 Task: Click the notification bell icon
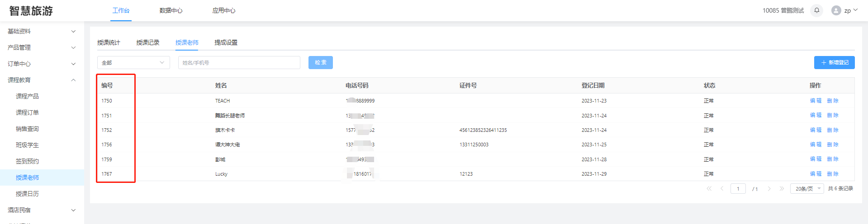click(x=816, y=10)
